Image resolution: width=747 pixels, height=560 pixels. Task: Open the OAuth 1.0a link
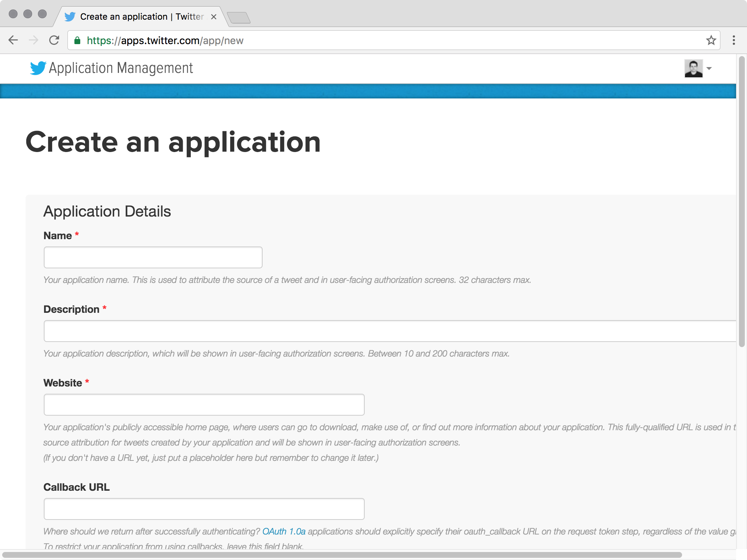(x=284, y=532)
